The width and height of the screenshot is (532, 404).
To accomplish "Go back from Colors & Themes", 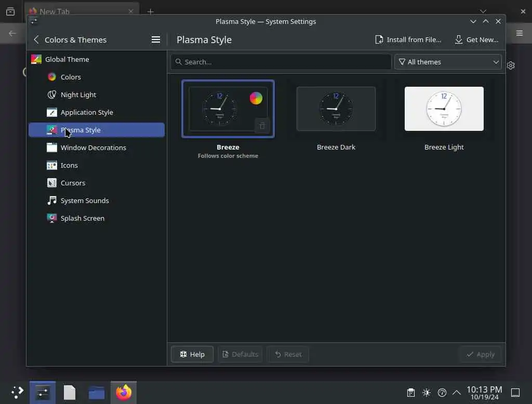I will [x=36, y=39].
